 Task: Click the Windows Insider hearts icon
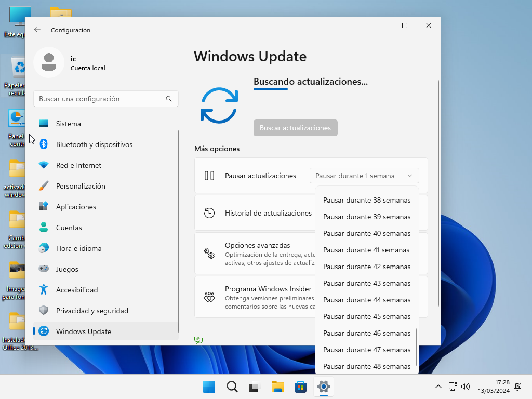pyautogui.click(x=209, y=297)
